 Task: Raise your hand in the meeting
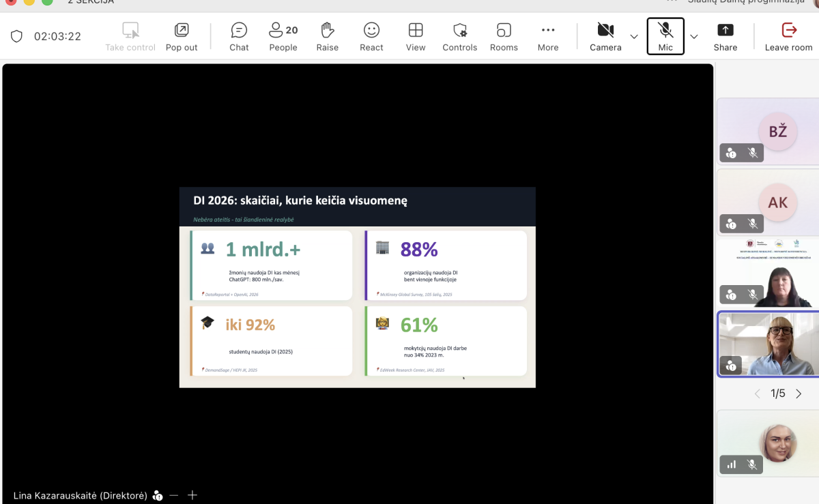click(x=328, y=37)
